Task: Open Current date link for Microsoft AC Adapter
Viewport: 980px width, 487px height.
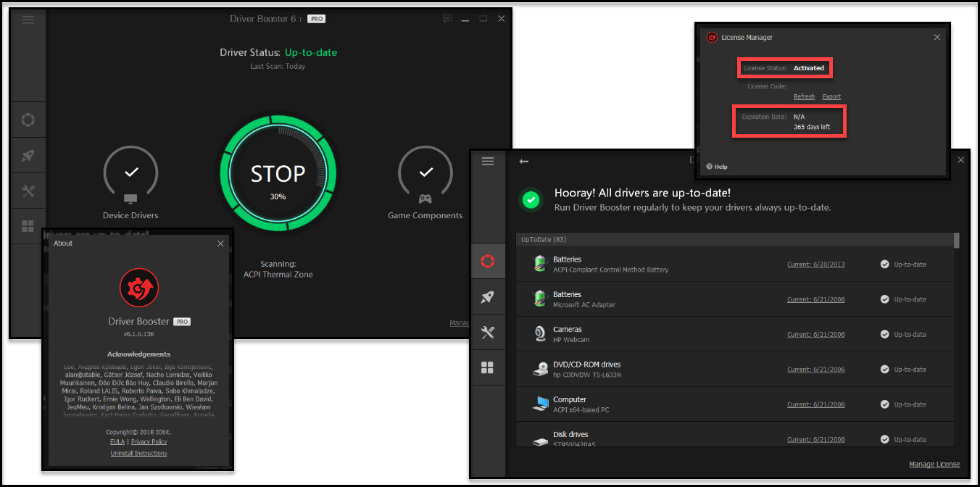Action: coord(816,299)
